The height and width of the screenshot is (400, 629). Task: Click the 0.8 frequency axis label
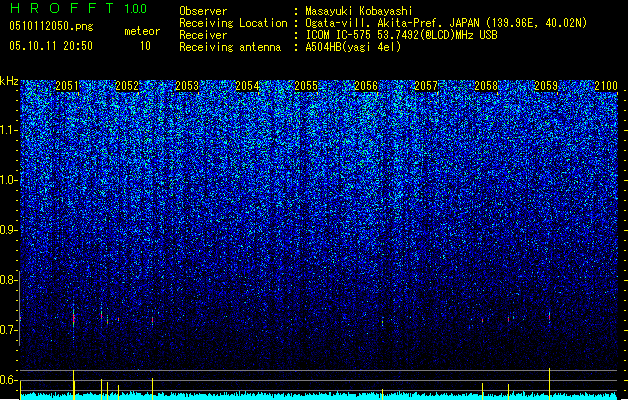coord(8,280)
